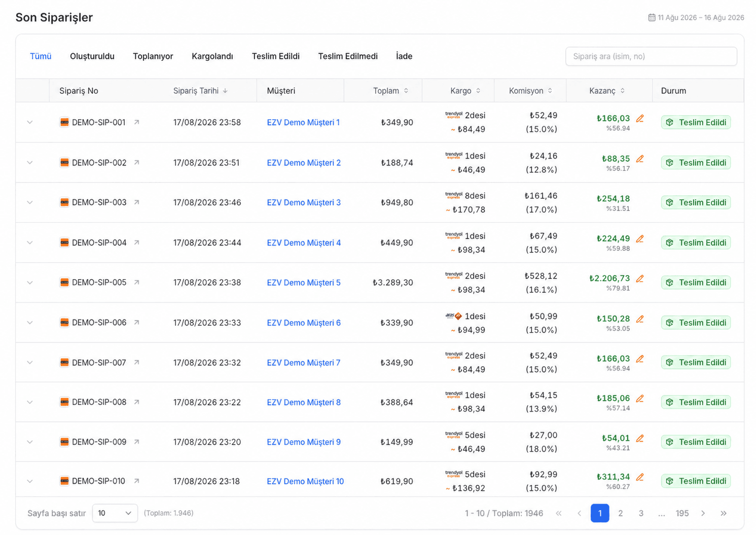Open EZV Demo Müşteri 10 customer link

[305, 481]
